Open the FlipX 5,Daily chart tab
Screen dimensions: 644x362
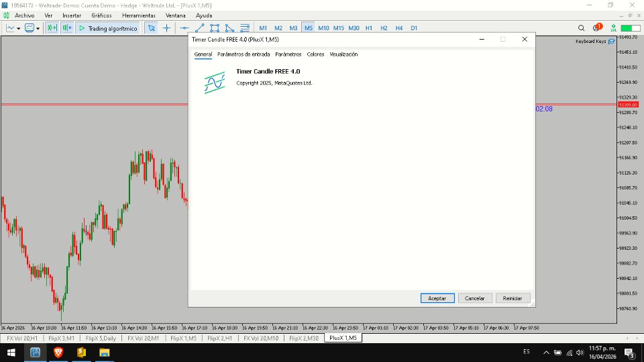click(101, 338)
